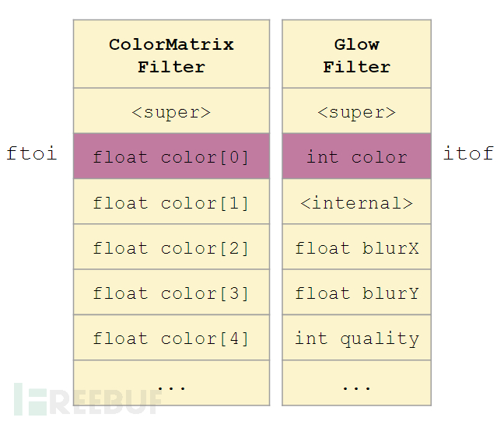Click <super> under ColorMatrix Filter
This screenshot has width=504, height=421.
(171, 111)
